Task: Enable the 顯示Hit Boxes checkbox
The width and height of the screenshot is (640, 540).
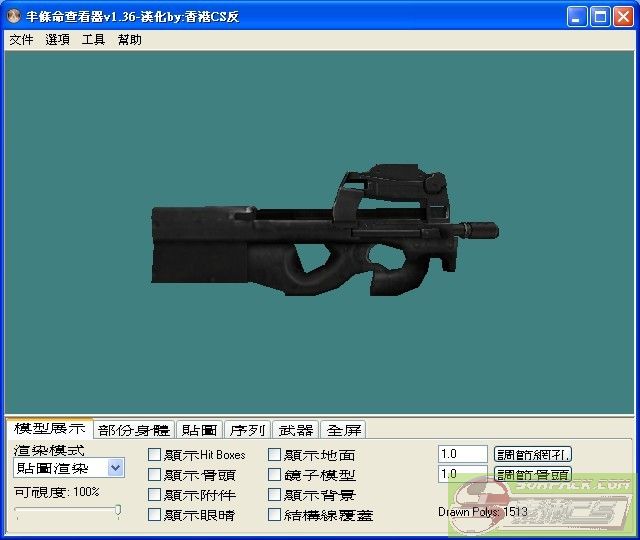Action: point(154,455)
